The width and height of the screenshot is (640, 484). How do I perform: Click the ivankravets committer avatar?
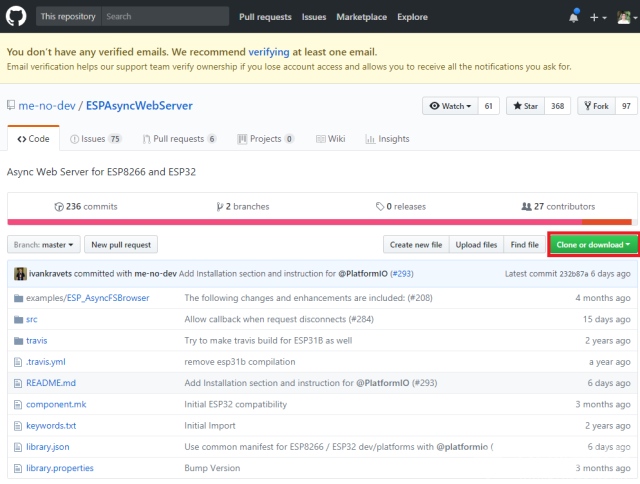[20, 273]
